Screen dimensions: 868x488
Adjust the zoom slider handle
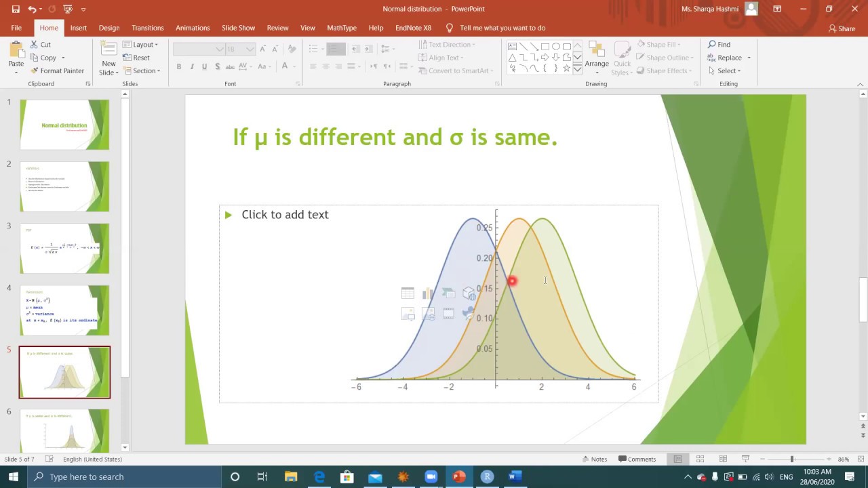791,459
